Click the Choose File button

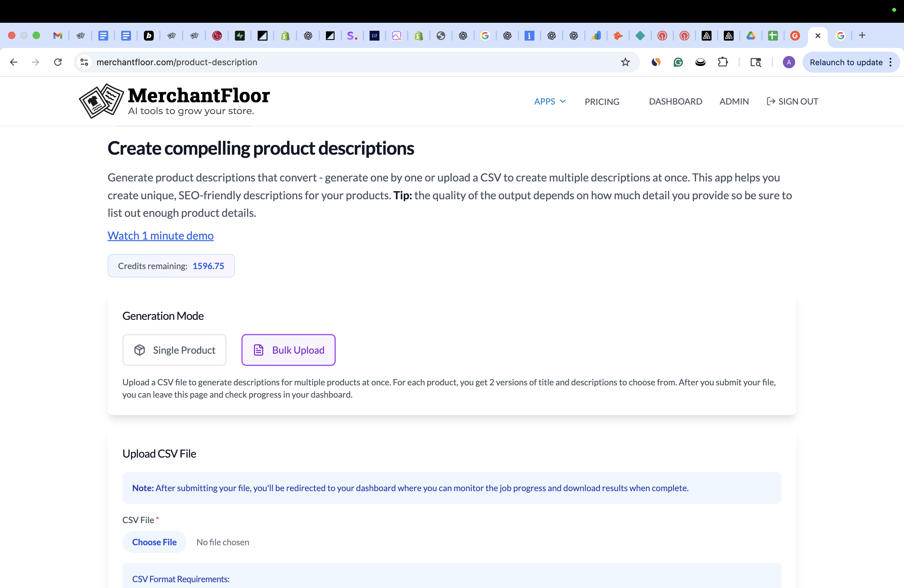pos(154,542)
